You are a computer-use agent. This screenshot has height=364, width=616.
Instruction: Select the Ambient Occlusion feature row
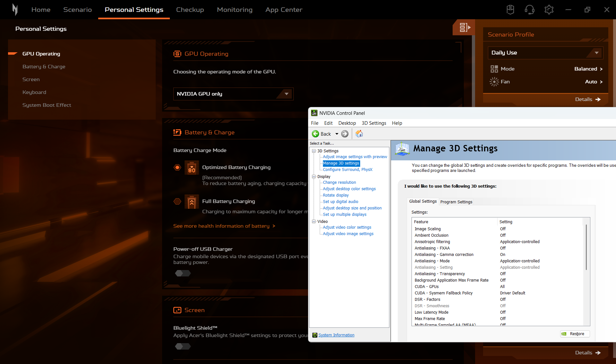tap(498, 235)
